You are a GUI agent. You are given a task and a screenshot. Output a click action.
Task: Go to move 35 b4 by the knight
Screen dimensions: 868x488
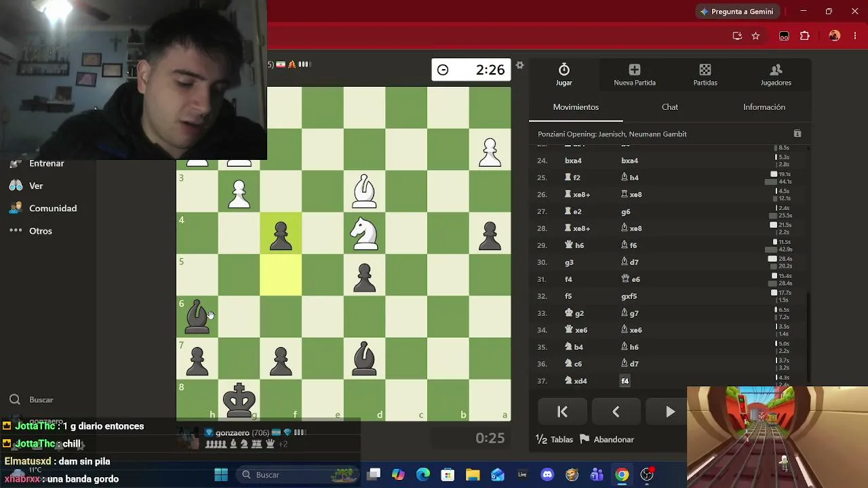pos(574,347)
